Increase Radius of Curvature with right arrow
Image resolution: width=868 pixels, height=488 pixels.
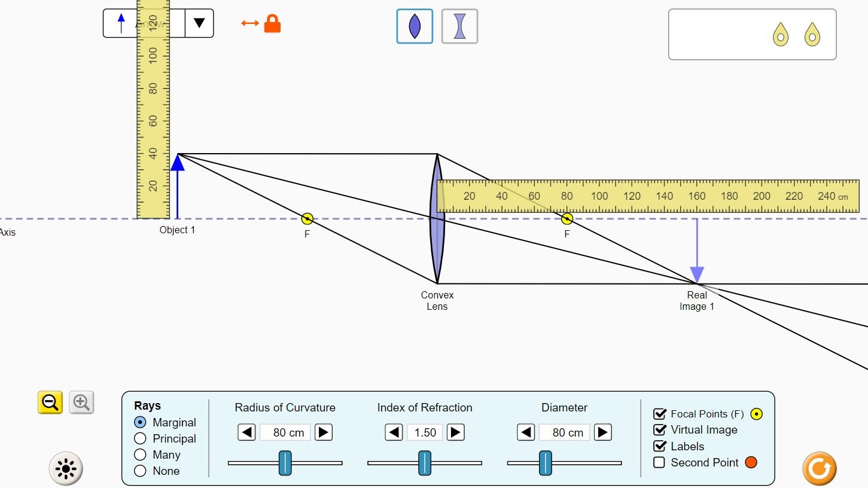click(x=324, y=432)
